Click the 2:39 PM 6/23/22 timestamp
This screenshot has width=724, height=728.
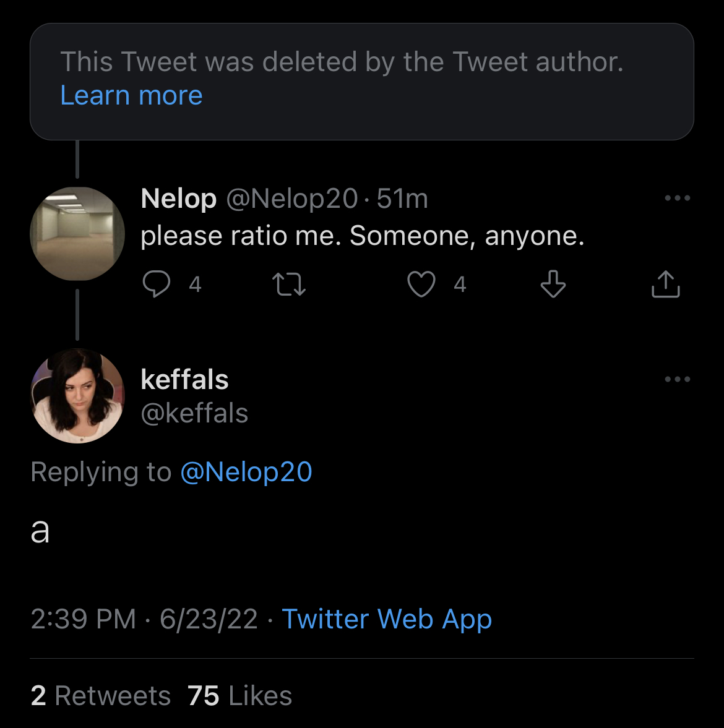[144, 619]
